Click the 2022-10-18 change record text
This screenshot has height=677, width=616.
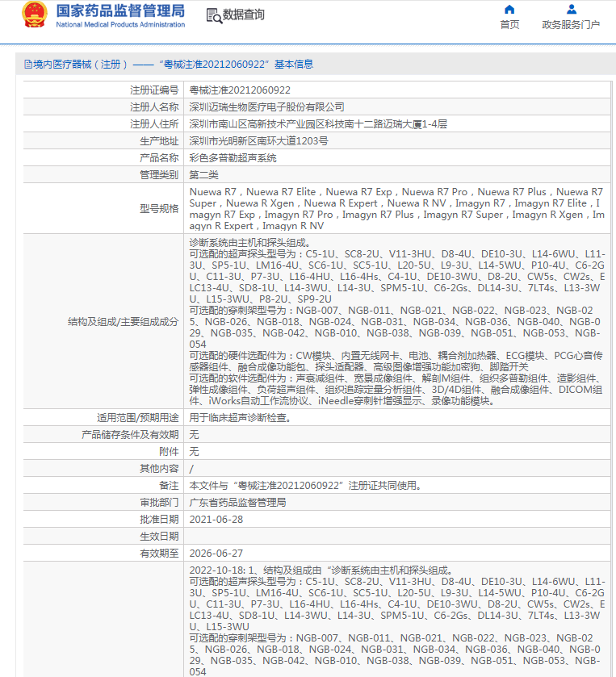point(397,621)
